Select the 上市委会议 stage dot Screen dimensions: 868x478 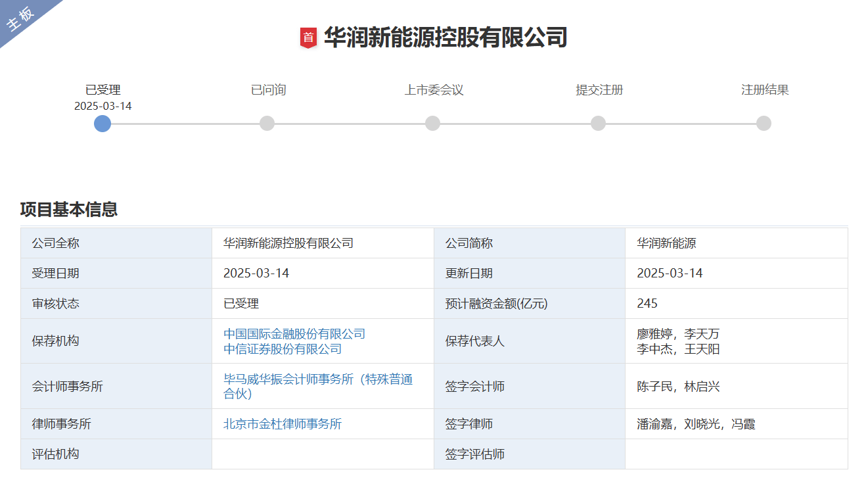[432, 124]
